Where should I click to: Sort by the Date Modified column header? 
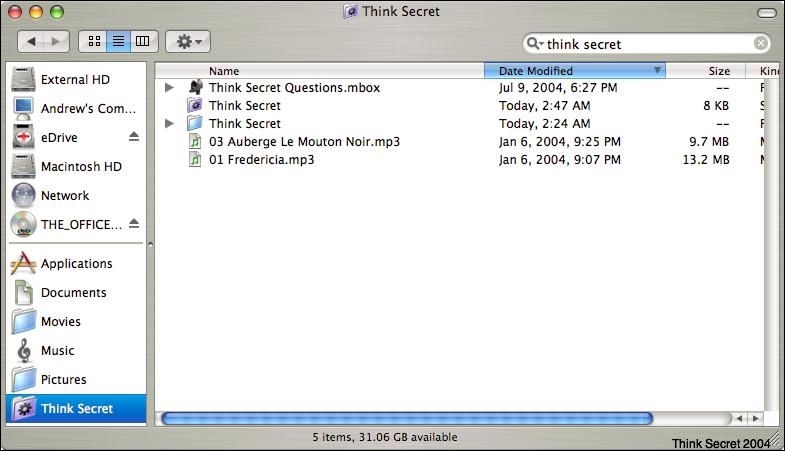[x=575, y=71]
